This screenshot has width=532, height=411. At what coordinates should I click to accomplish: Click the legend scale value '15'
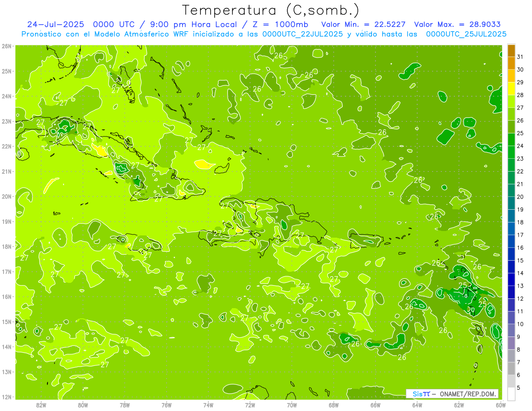pos(520,260)
